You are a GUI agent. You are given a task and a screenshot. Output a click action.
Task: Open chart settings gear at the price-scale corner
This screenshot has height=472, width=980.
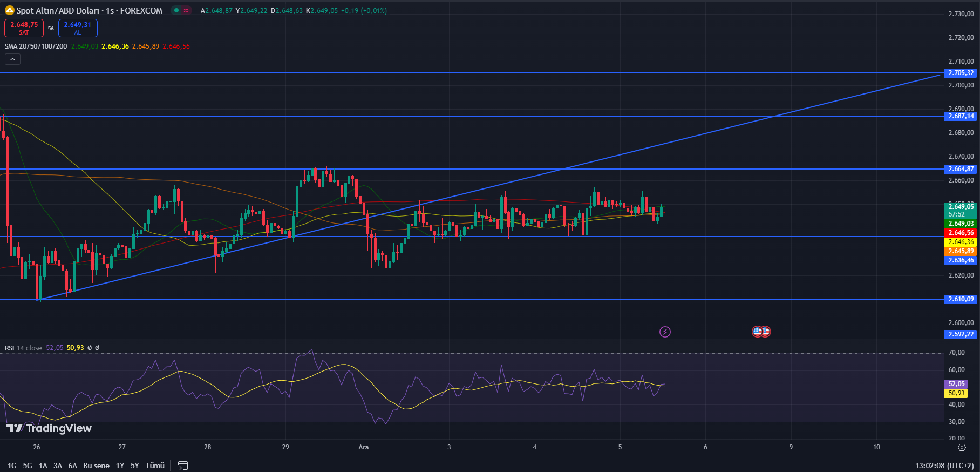coord(962,447)
